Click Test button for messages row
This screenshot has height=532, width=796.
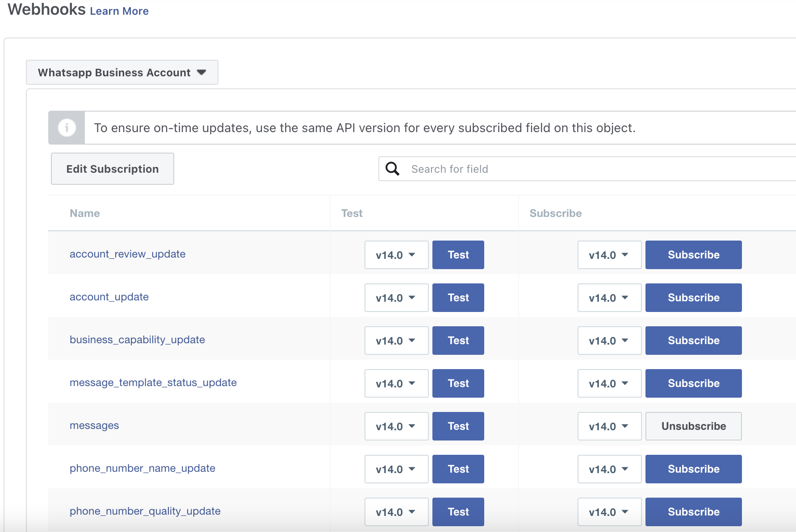point(458,426)
